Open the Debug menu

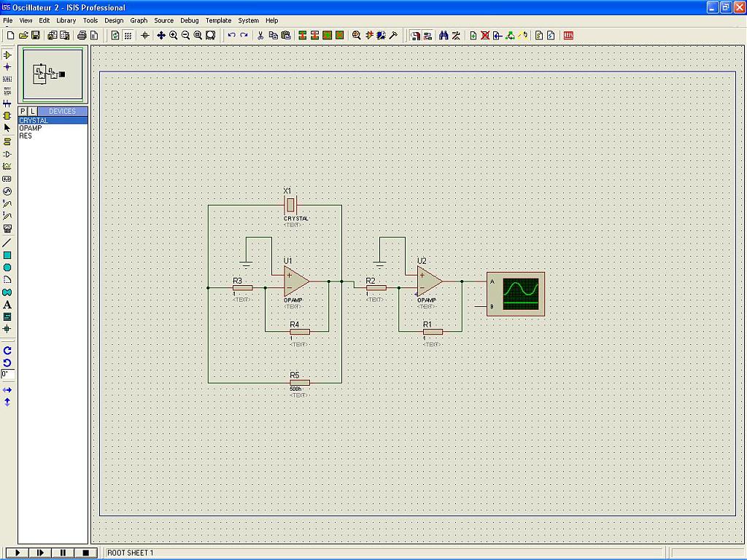click(189, 20)
